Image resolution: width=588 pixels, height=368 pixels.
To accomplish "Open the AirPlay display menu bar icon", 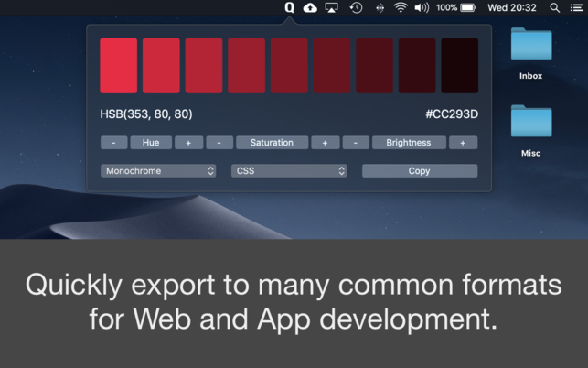I will pos(332,7).
